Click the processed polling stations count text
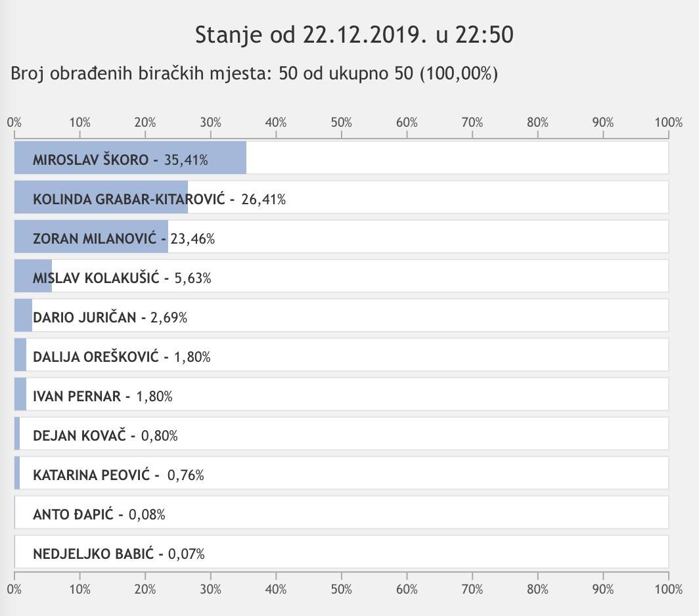Image resolution: width=699 pixels, height=616 pixels. tap(254, 73)
